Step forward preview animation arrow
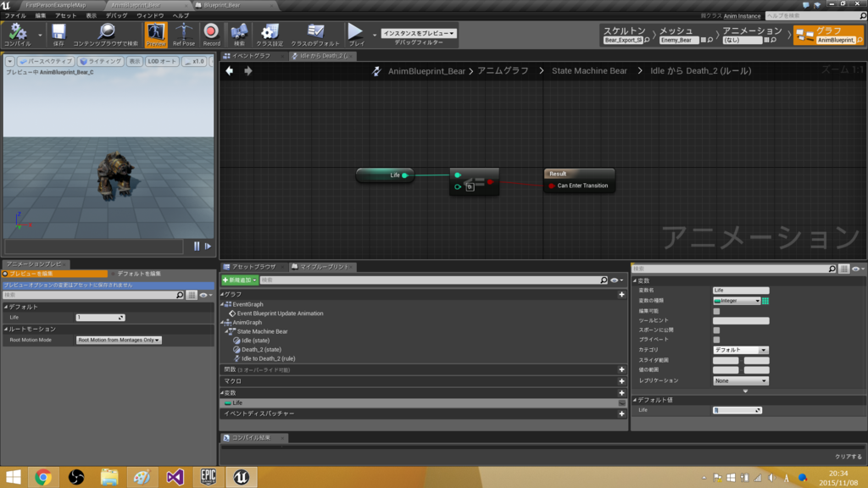 209,247
